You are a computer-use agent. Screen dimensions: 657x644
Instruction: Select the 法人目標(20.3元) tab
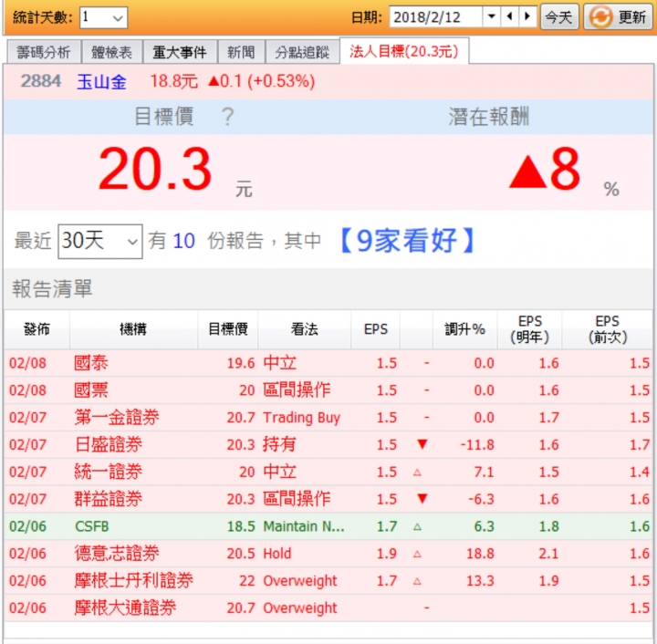click(x=404, y=51)
